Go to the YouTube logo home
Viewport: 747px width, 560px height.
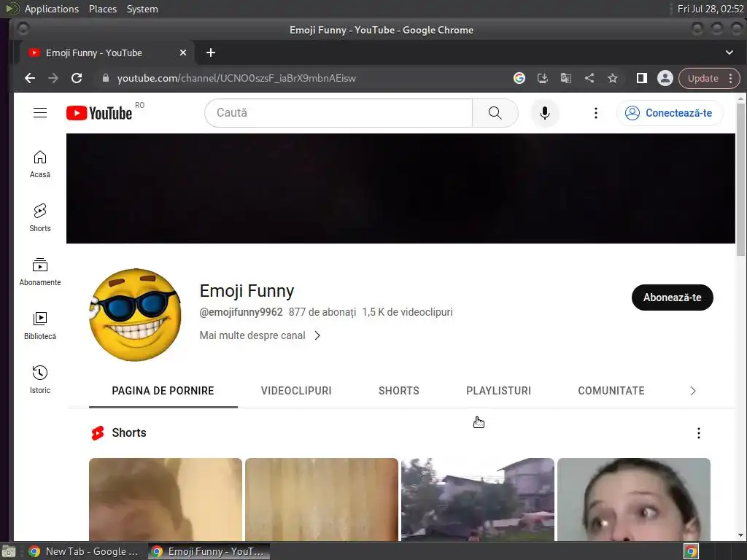(99, 113)
